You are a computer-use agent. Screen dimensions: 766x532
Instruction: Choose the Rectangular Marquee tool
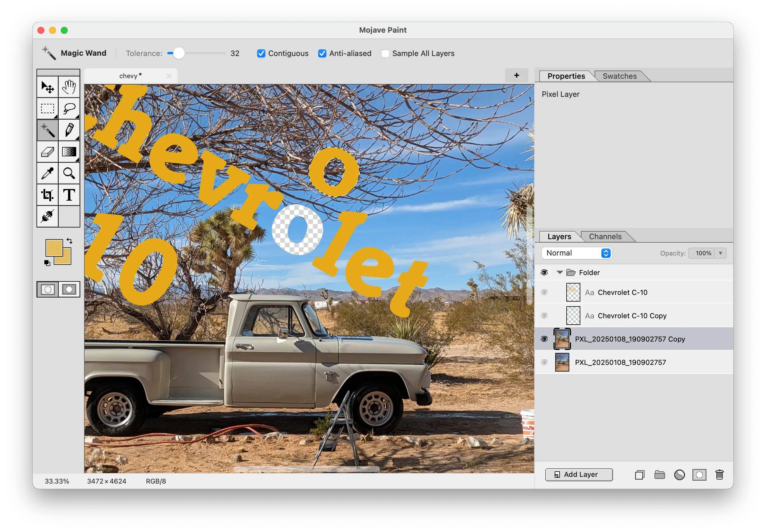(47, 109)
